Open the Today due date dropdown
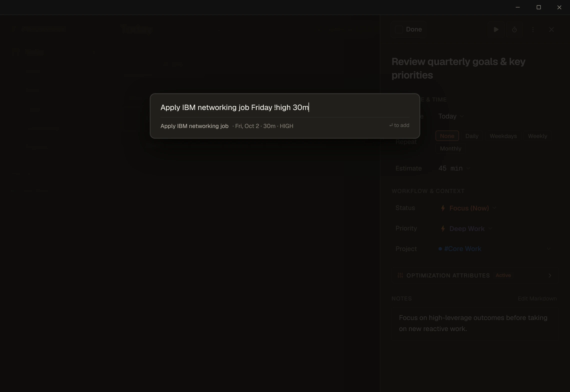Screen dimensions: 570x392 (x=451, y=116)
